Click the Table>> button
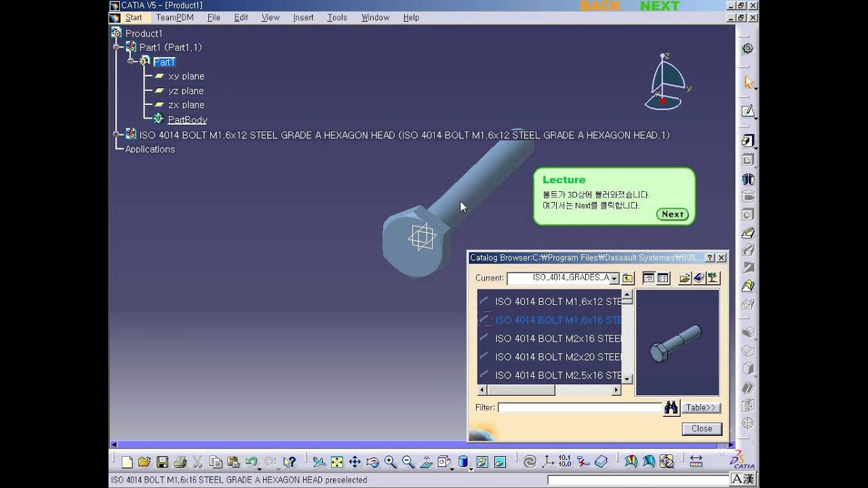This screenshot has height=488, width=868. [x=701, y=407]
